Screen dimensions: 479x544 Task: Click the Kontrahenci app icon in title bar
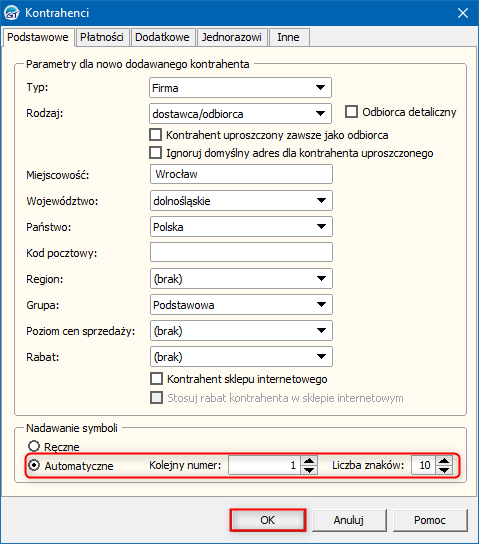(x=12, y=13)
